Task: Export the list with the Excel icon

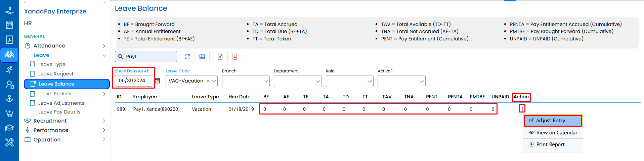Action: point(220,57)
